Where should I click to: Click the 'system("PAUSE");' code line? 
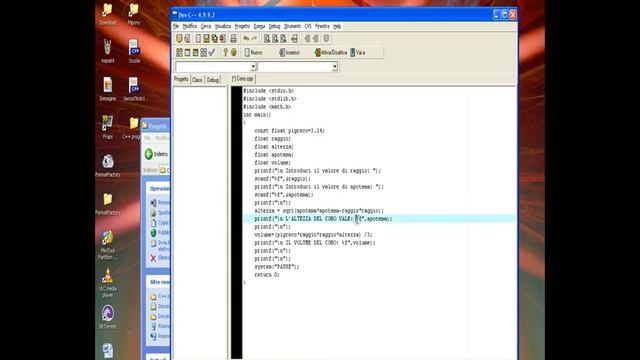277,267
